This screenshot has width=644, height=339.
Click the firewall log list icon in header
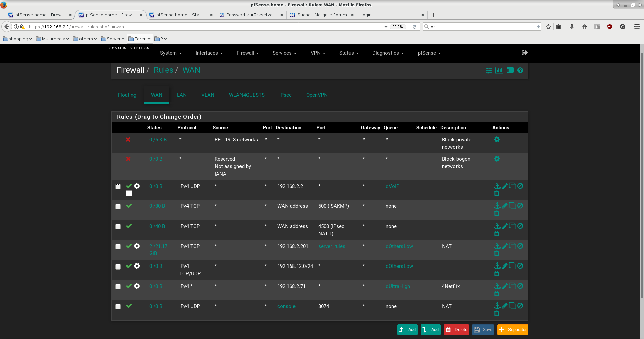(510, 70)
